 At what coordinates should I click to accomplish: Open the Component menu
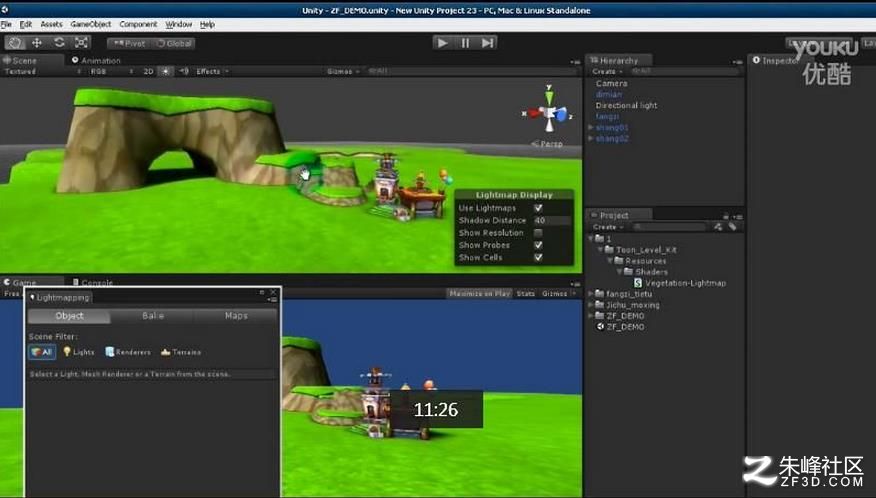click(138, 25)
